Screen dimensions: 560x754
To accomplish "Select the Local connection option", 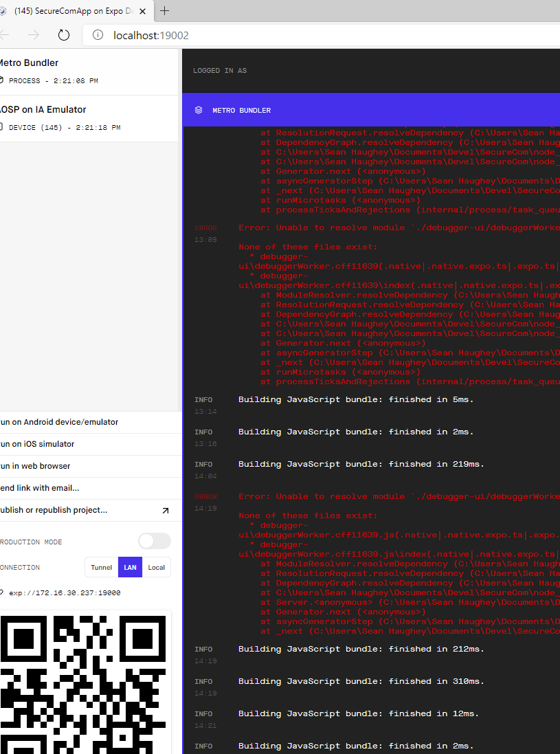I will click(156, 567).
